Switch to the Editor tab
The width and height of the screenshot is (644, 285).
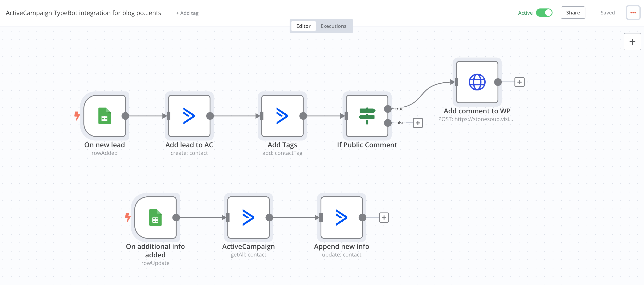pyautogui.click(x=303, y=26)
